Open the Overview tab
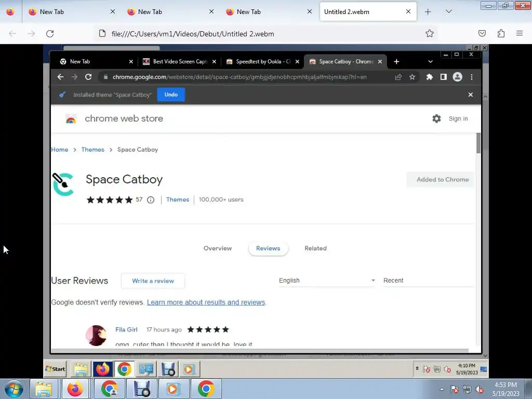Image resolution: width=532 pixels, height=399 pixels. click(218, 248)
